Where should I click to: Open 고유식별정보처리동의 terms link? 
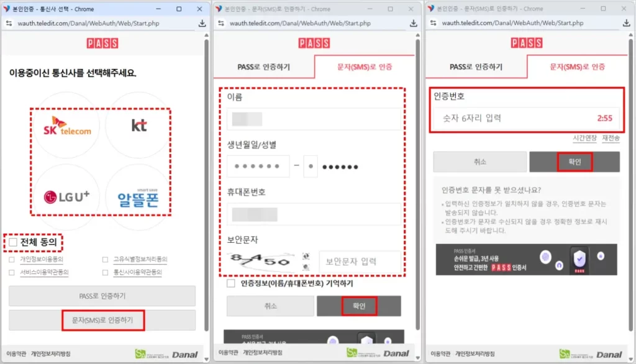click(140, 259)
